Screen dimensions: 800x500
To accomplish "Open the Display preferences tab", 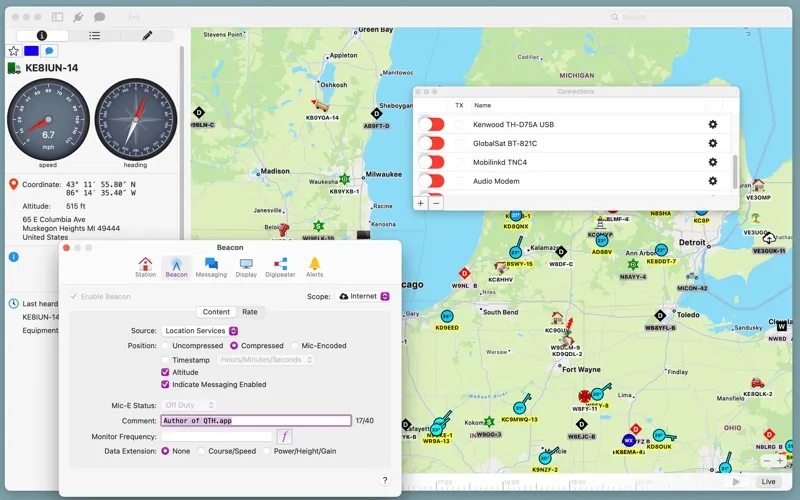I will (x=246, y=267).
